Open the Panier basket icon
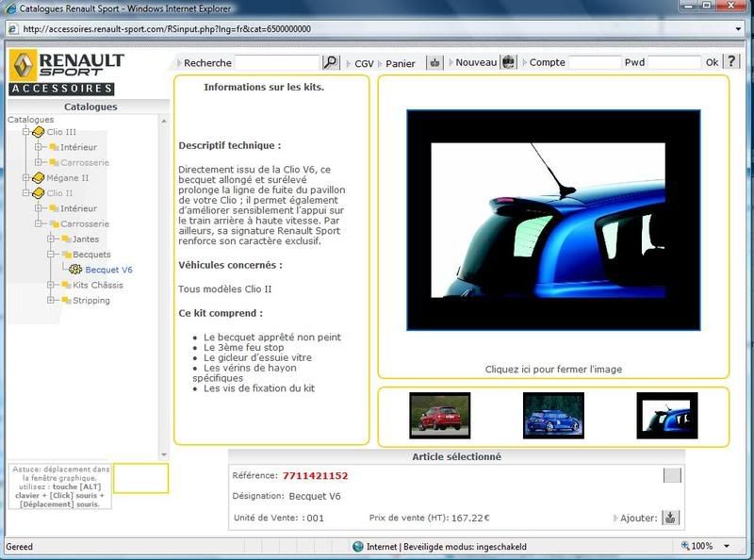The height and width of the screenshot is (560, 754). pos(434,63)
